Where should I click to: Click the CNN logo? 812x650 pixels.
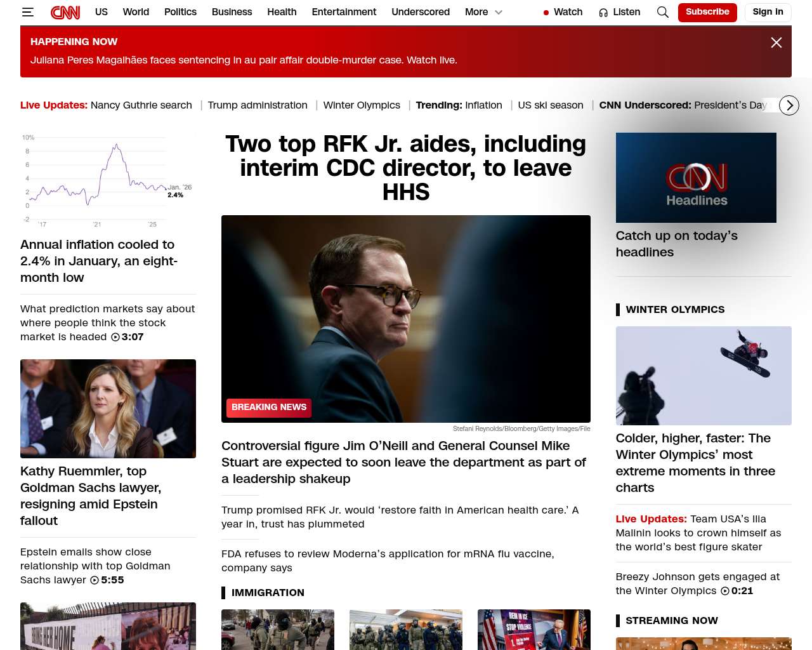point(65,12)
